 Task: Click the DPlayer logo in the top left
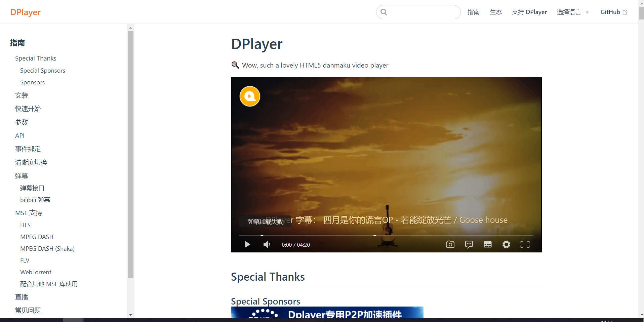pyautogui.click(x=25, y=12)
